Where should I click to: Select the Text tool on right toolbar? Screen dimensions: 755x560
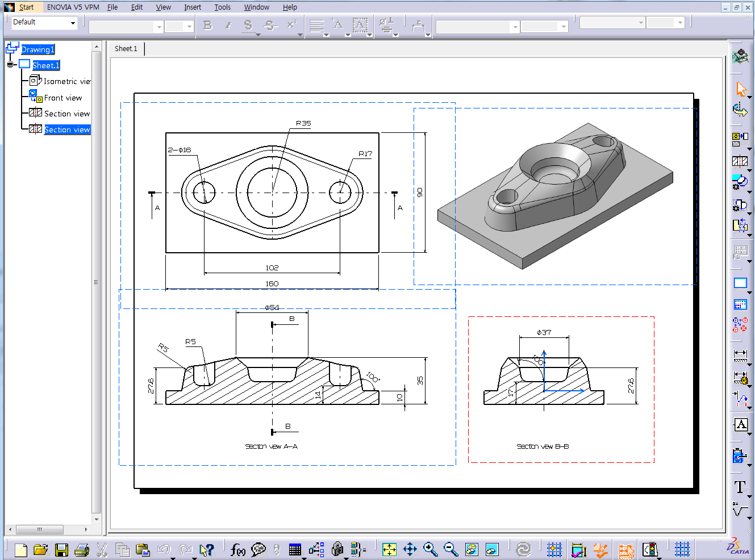pyautogui.click(x=740, y=487)
